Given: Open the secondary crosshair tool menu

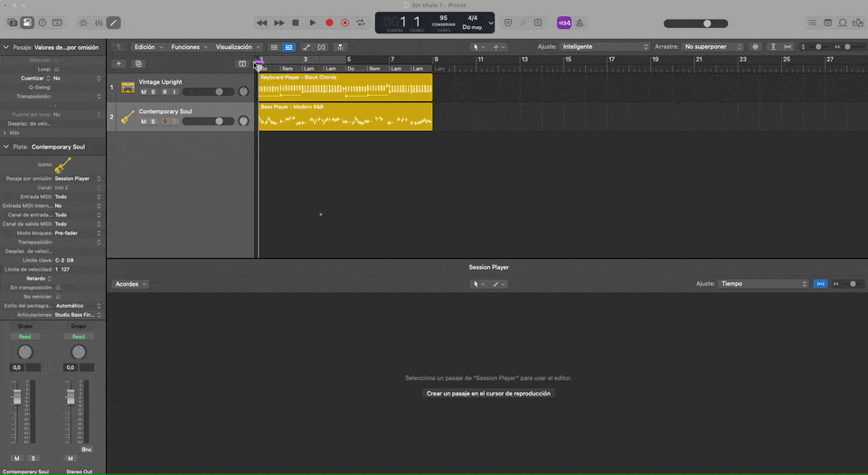Looking at the screenshot, I should point(498,47).
